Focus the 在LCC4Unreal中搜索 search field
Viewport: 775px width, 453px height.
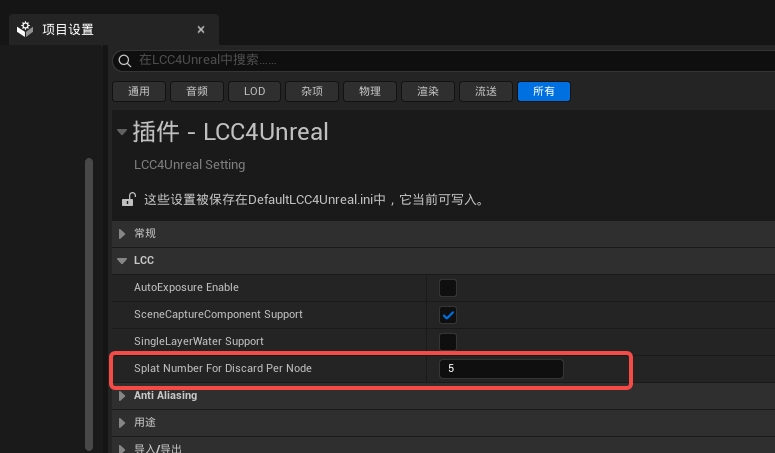(x=445, y=60)
